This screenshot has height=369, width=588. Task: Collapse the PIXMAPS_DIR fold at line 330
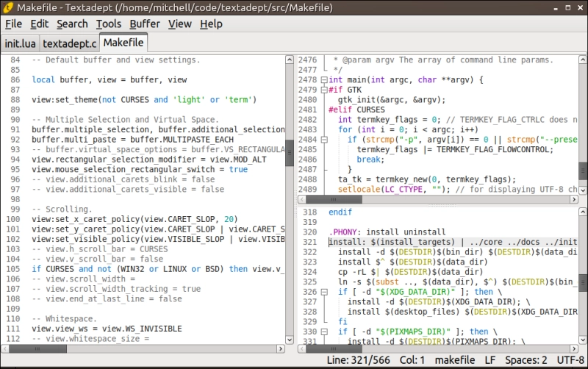click(324, 332)
